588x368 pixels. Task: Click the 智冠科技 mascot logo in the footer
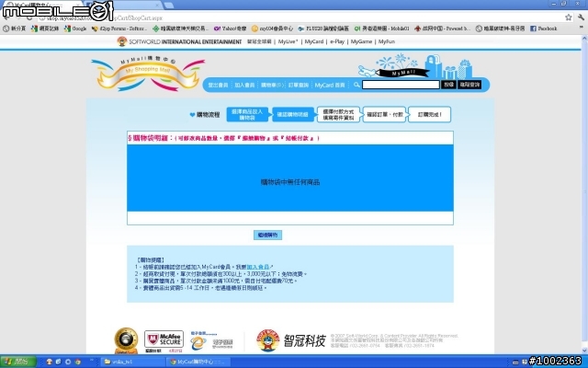[x=267, y=340]
